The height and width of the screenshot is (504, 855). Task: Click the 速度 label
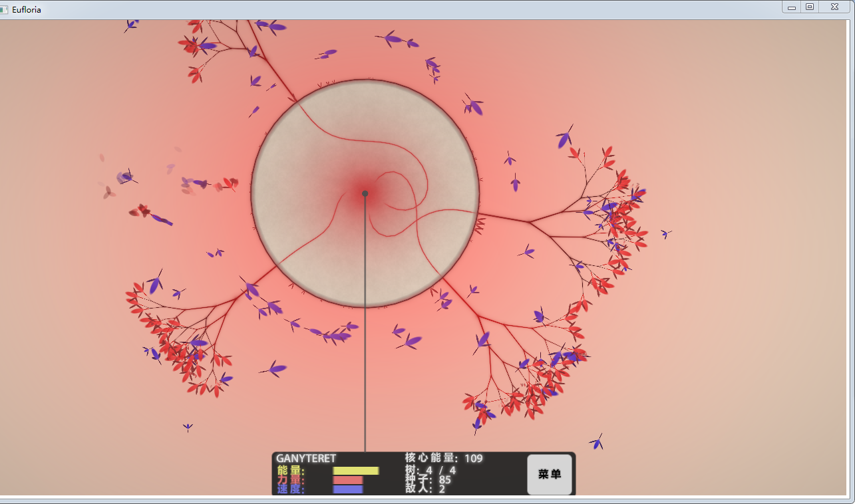coord(291,489)
